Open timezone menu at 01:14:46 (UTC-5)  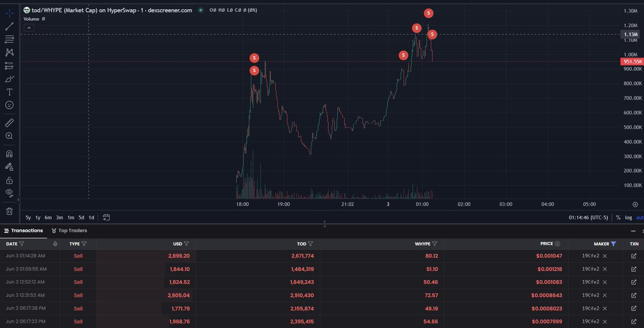click(589, 217)
